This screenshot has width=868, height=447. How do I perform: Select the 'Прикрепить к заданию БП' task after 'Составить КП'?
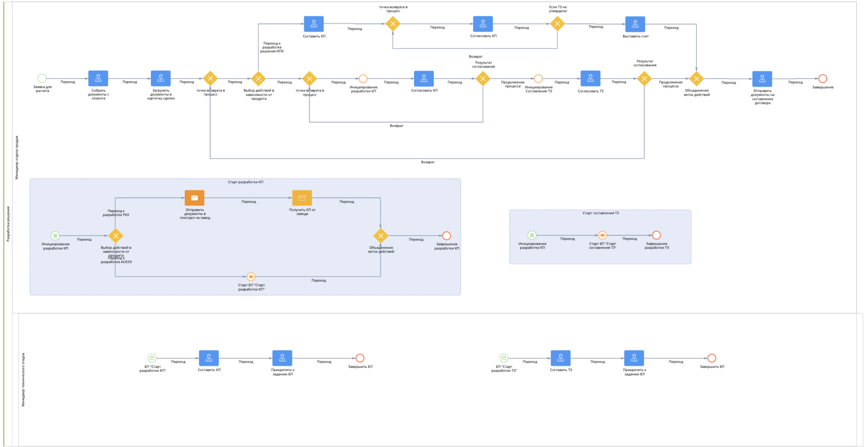[282, 358]
